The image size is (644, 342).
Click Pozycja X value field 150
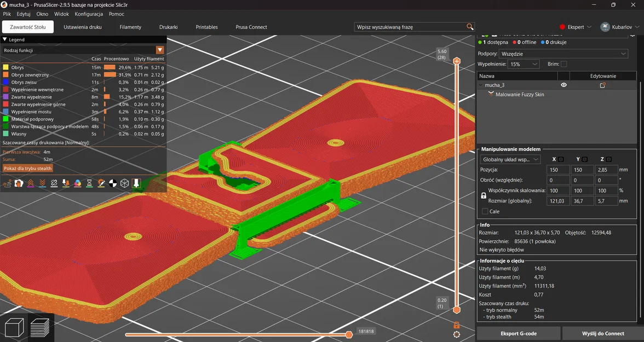click(x=557, y=170)
